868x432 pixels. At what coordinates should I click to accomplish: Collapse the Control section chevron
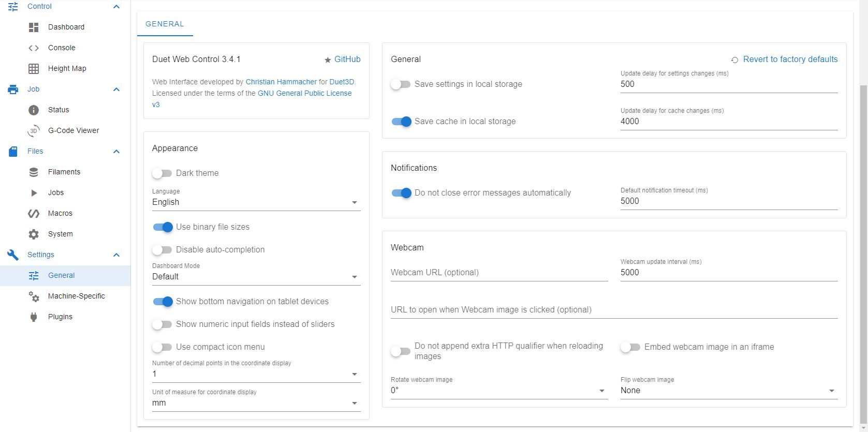point(116,7)
